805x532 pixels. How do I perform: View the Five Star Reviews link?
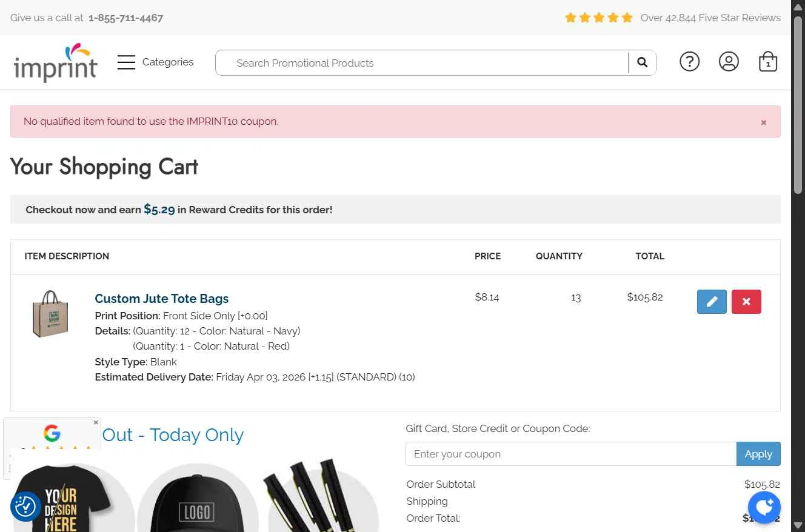pos(710,18)
